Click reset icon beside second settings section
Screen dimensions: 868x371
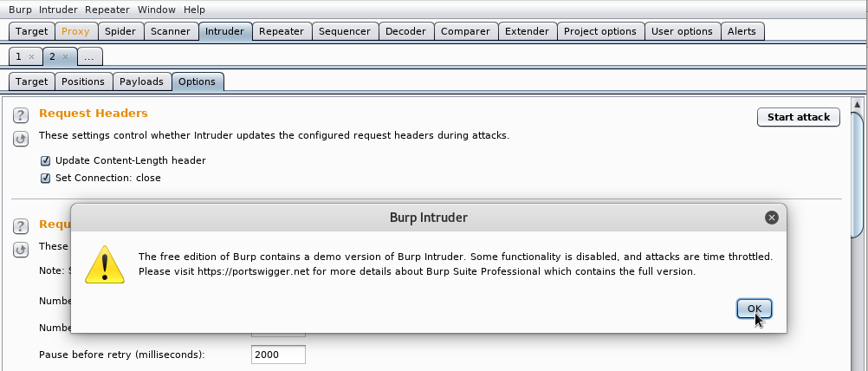click(21, 249)
